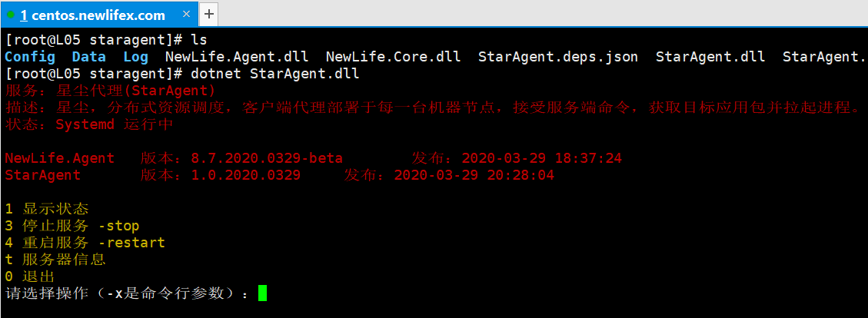Click StarAgent.deps.json file name
This screenshot has height=318, width=868.
tap(558, 56)
